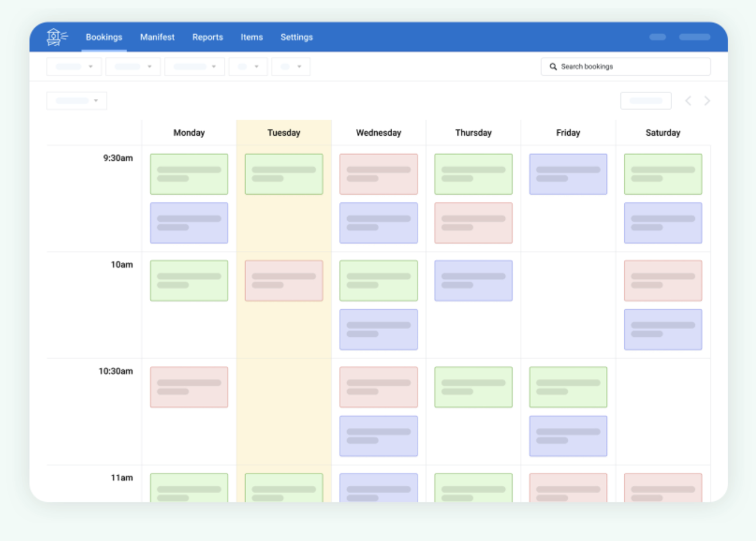Screen dimensions: 756x541
Task: Open the Bookings tab
Action: click(x=104, y=37)
